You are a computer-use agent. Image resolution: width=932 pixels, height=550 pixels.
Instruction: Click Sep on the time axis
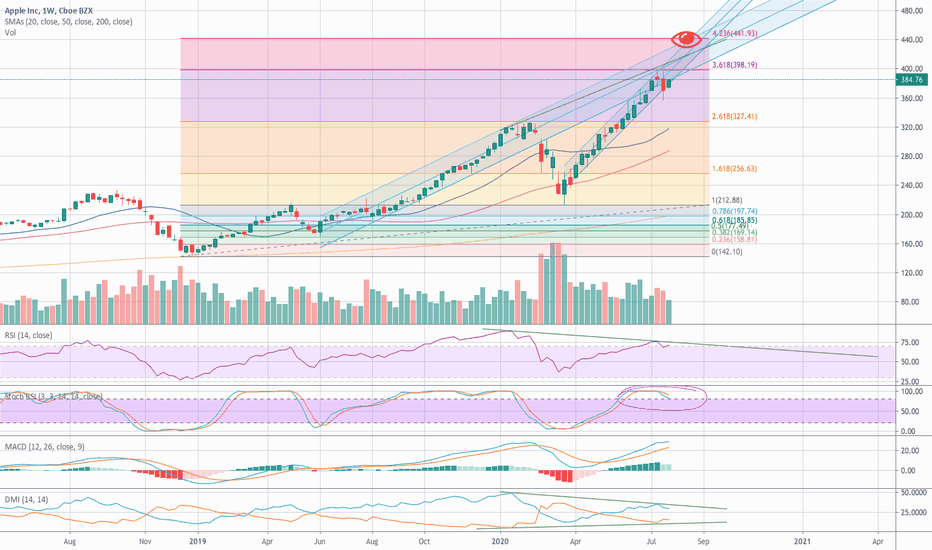click(x=703, y=542)
